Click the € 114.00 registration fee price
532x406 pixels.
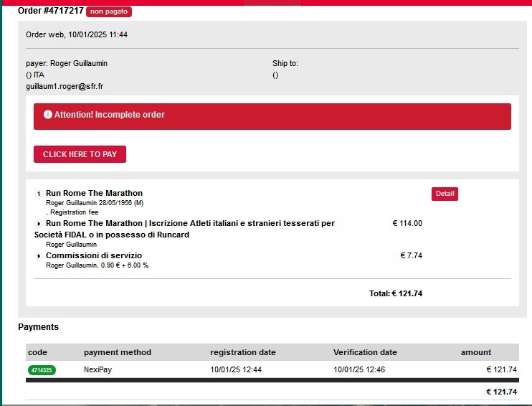pos(407,224)
